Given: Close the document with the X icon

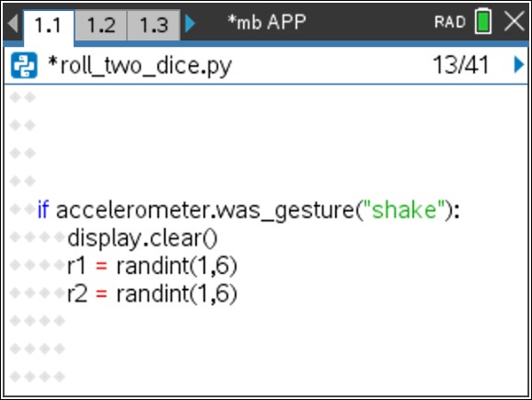Looking at the screenshot, I should pyautogui.click(x=515, y=21).
